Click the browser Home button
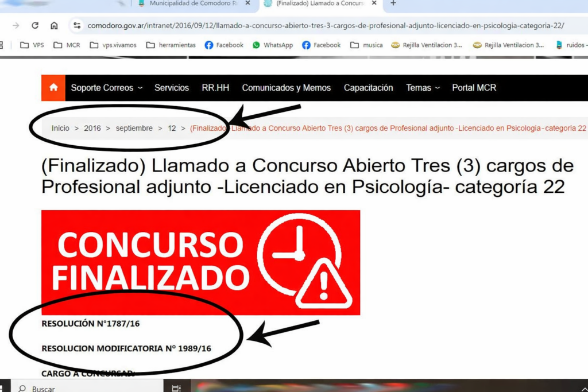The width and height of the screenshot is (588, 392). (x=54, y=26)
